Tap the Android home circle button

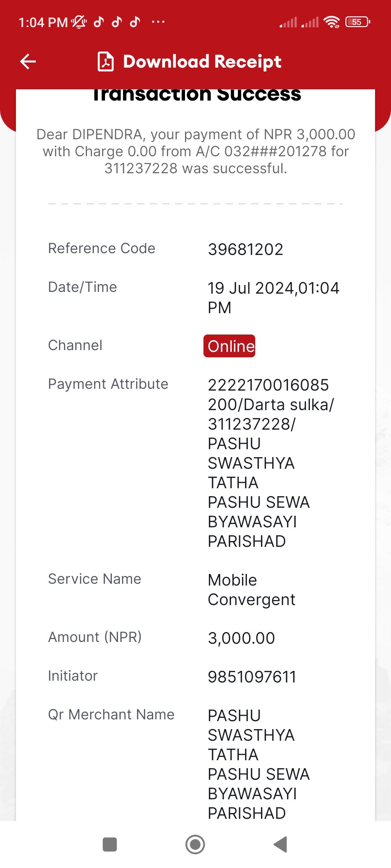point(195,844)
